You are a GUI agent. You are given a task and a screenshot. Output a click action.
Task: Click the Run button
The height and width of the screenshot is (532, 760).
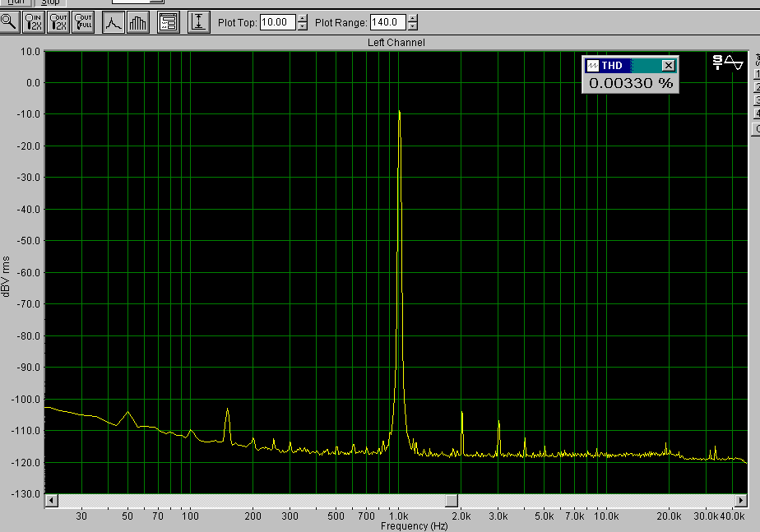[16, 2]
